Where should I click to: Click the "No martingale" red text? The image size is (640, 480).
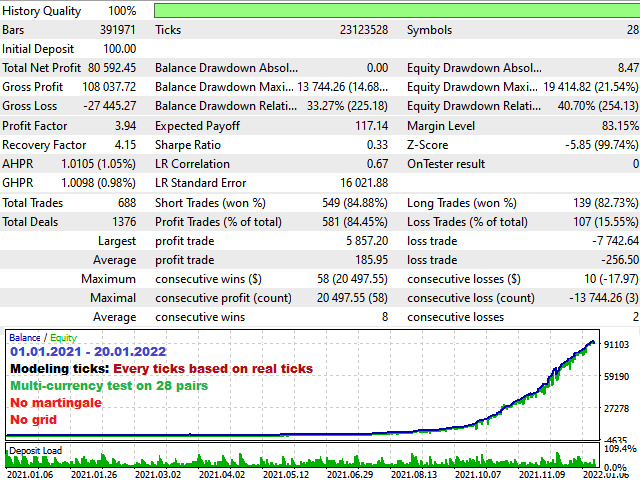57,402
